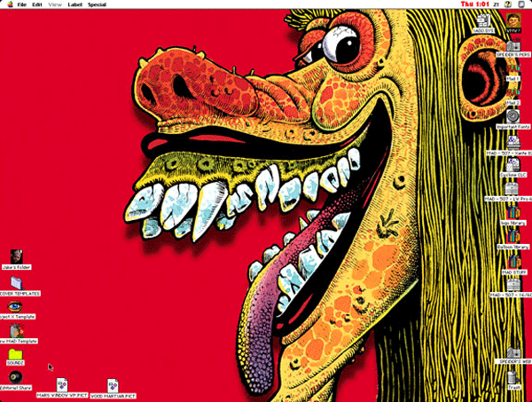Select the MAD Template flowers icon
Image resolution: width=532 pixels, height=402 pixels.
click(x=17, y=330)
